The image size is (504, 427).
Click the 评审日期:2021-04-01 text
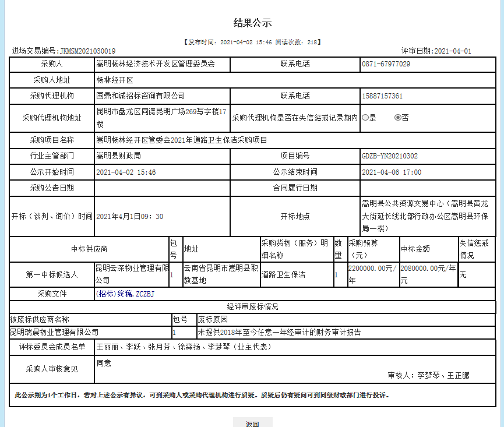click(436, 51)
